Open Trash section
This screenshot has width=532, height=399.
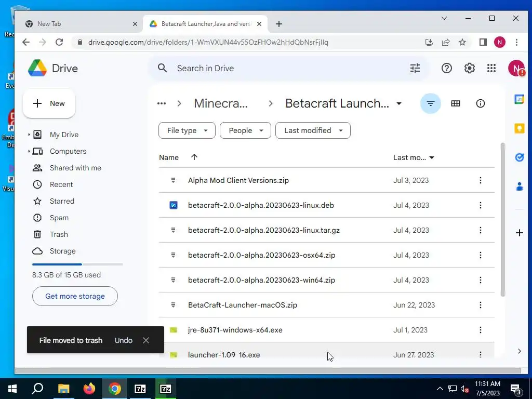(59, 234)
